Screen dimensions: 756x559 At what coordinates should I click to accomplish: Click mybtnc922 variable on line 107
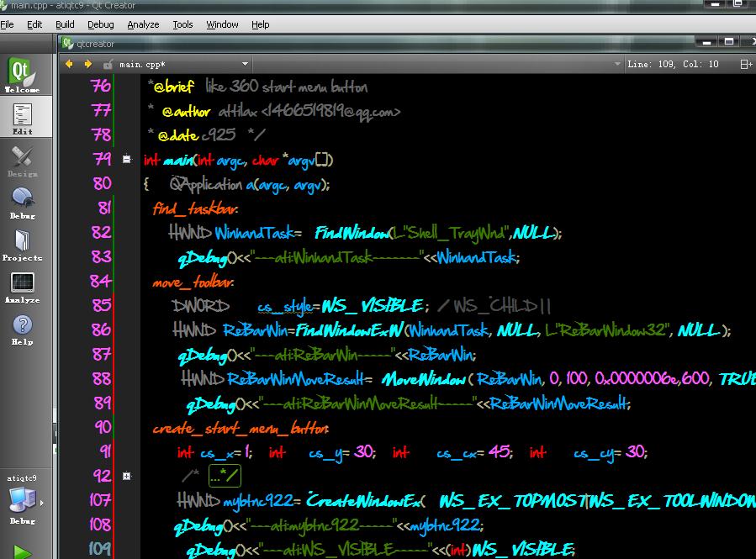[x=258, y=502]
